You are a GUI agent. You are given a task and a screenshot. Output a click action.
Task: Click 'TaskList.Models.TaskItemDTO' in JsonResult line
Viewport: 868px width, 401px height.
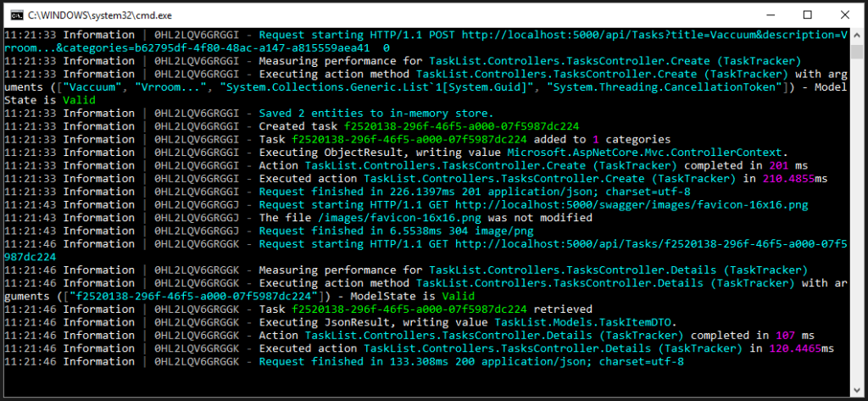pos(527,322)
